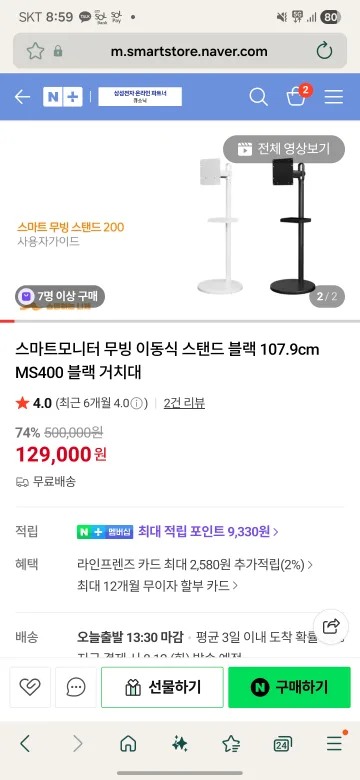Open the 2건 리뷰 link

184,403
